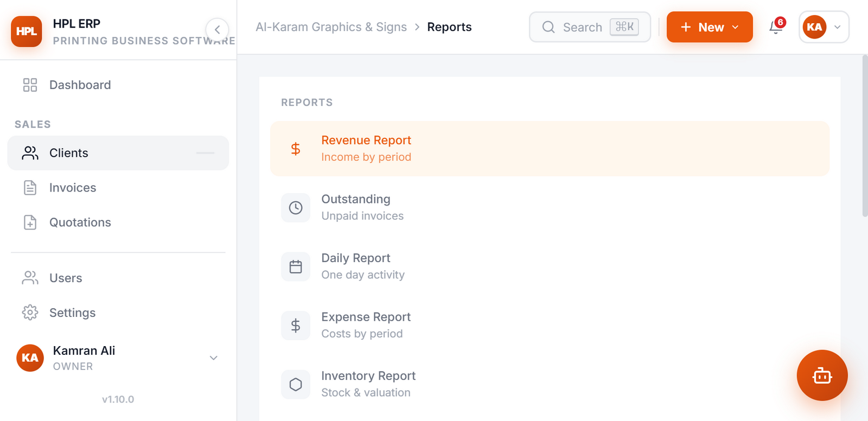
Task: Click the Quotations file-plus icon
Action: click(x=30, y=222)
